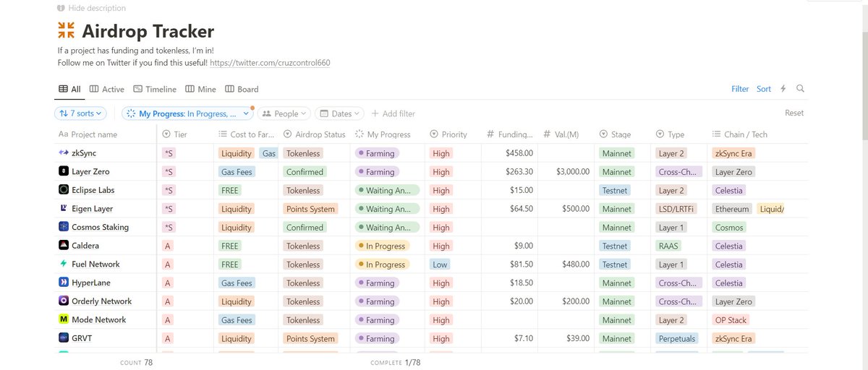The image size is (868, 370).
Task: Click the LSD/LRTFi type tag
Action: coord(676,209)
